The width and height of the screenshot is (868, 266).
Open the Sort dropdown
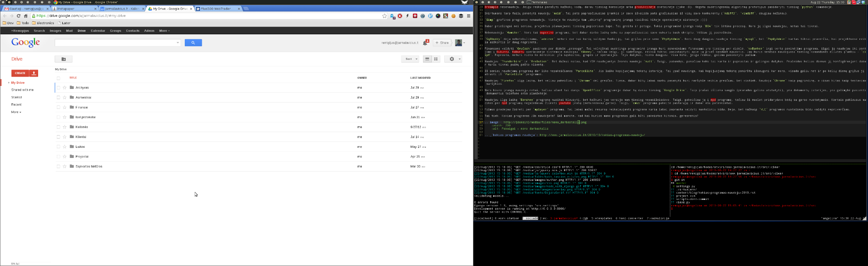410,59
